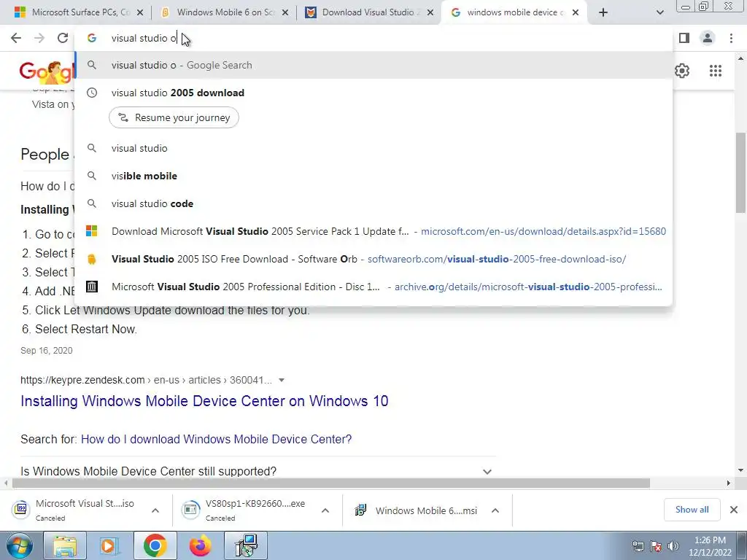Open the network tray icon

pyautogui.click(x=638, y=546)
